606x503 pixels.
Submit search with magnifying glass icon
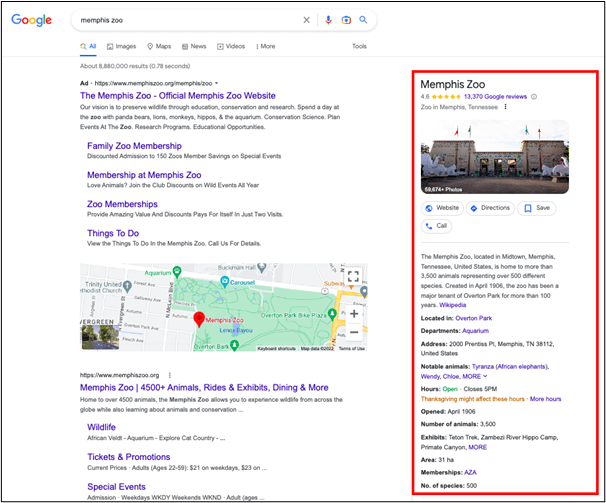click(363, 20)
